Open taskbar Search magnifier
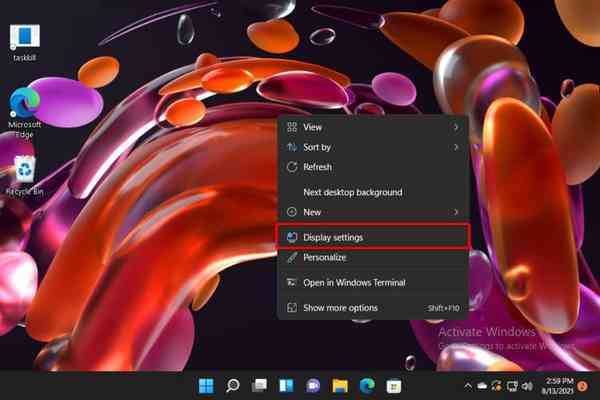Screen dimensions: 600x400 point(233,386)
